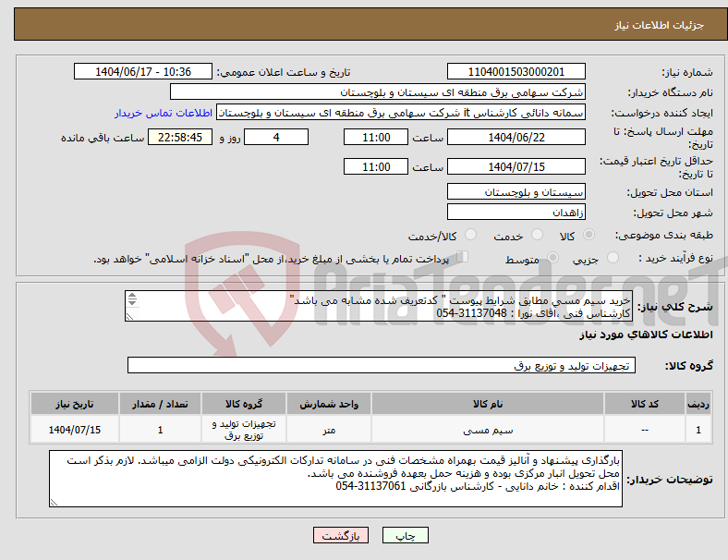728x560 pixels.
Task: Click the متر unit cell
Action: [329, 430]
